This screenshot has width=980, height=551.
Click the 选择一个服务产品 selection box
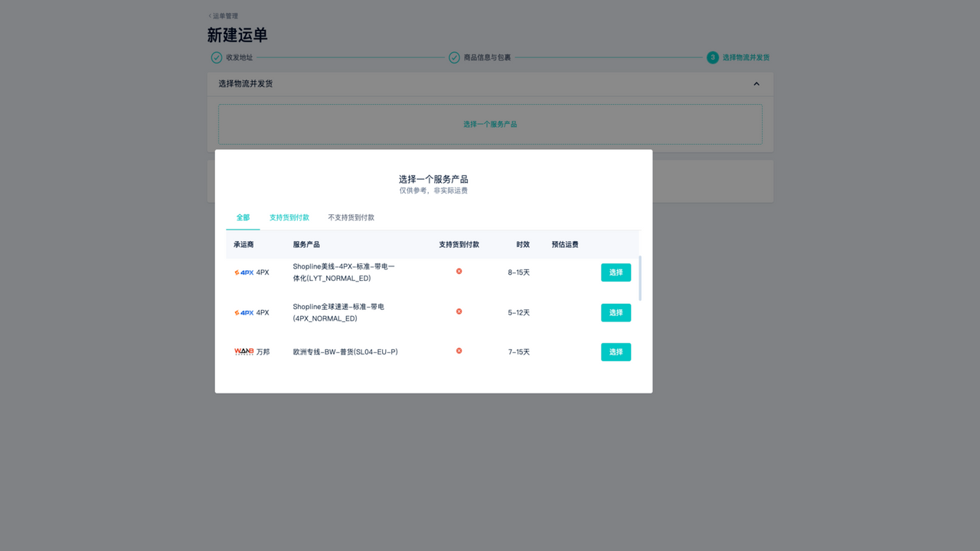tap(490, 124)
